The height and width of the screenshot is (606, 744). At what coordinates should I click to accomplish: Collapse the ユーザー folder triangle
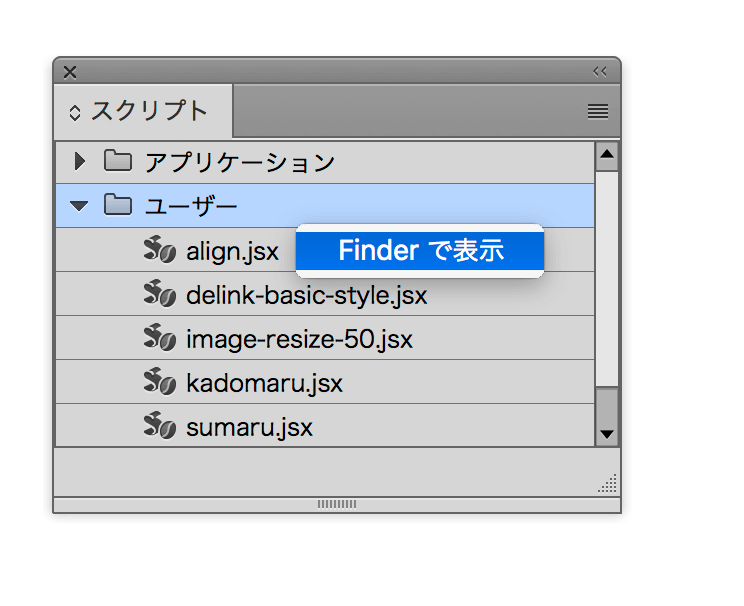[x=79, y=206]
